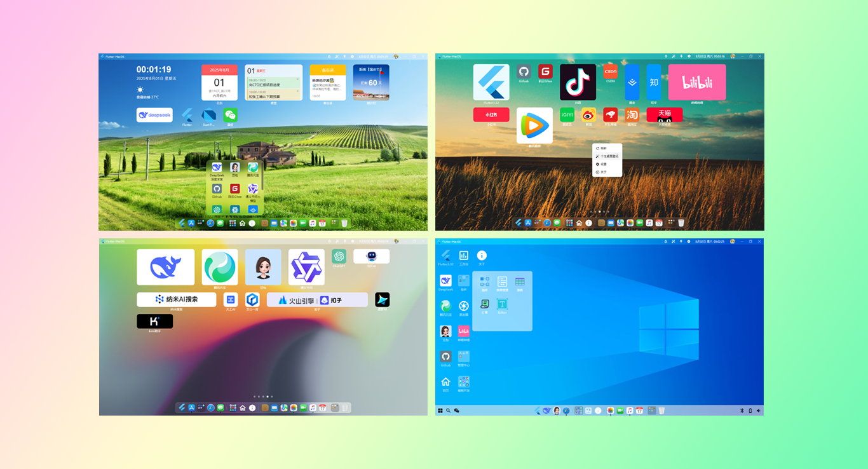Open DeepSeek from the blue launcher sidebar

[445, 280]
